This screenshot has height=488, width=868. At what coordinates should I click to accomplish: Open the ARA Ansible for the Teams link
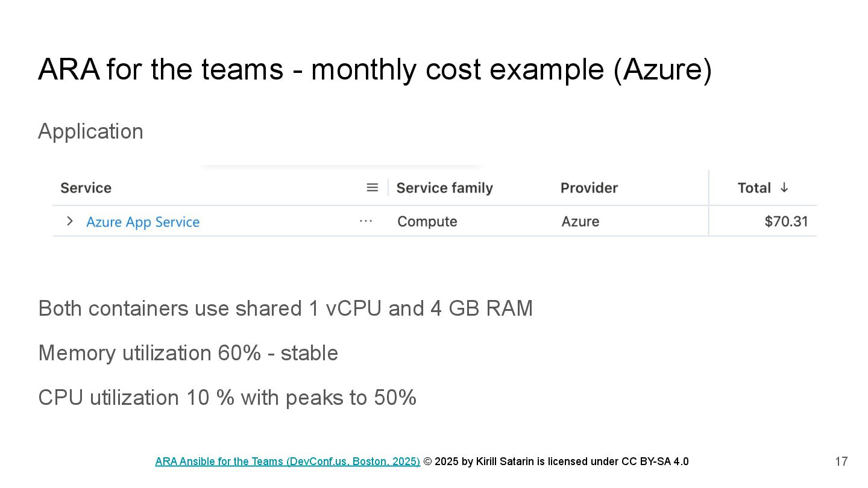point(288,461)
